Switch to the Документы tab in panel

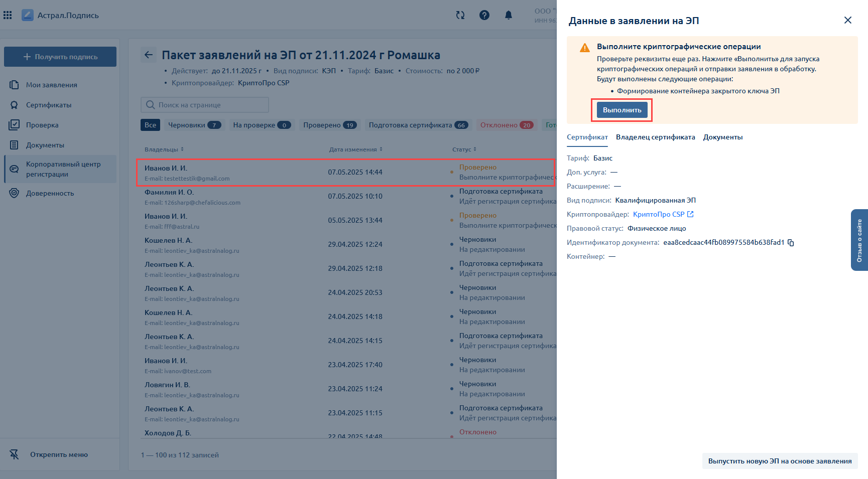click(x=723, y=137)
